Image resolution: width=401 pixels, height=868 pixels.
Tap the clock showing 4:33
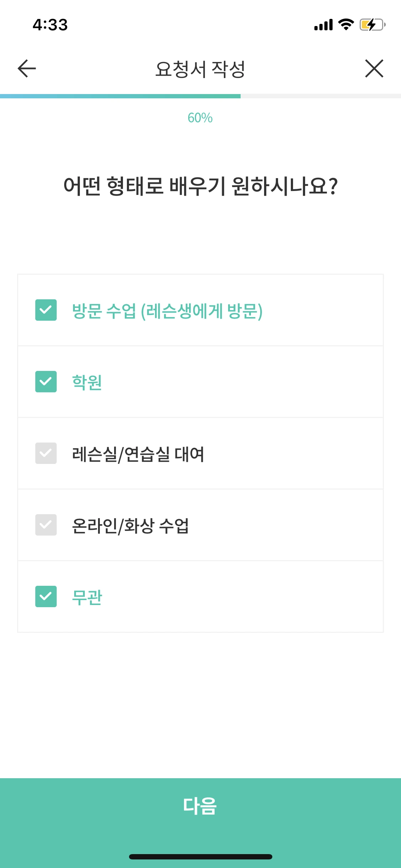click(49, 24)
